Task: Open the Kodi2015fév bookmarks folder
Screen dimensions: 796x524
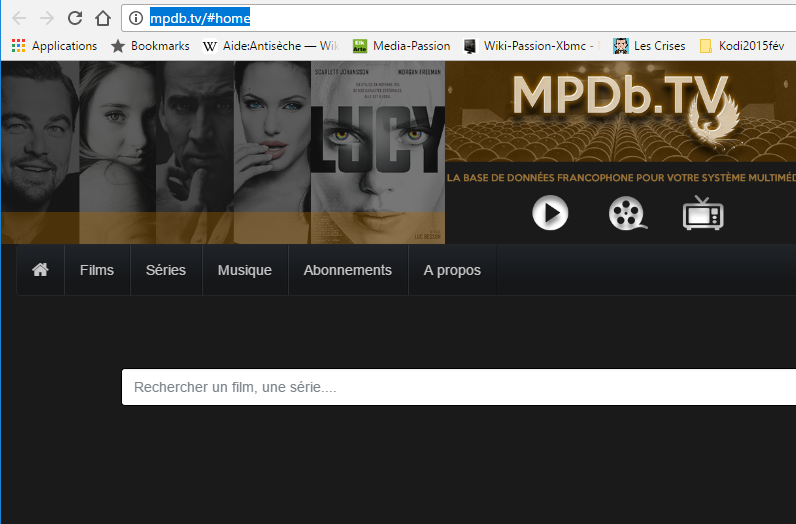Action: [x=742, y=46]
